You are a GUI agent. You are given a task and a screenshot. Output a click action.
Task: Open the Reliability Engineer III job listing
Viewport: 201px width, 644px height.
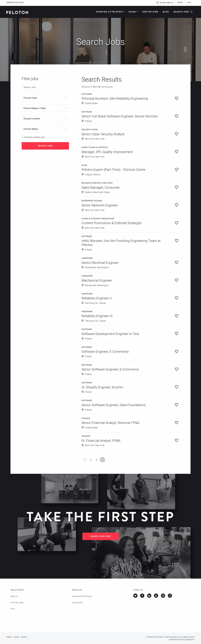(97, 316)
